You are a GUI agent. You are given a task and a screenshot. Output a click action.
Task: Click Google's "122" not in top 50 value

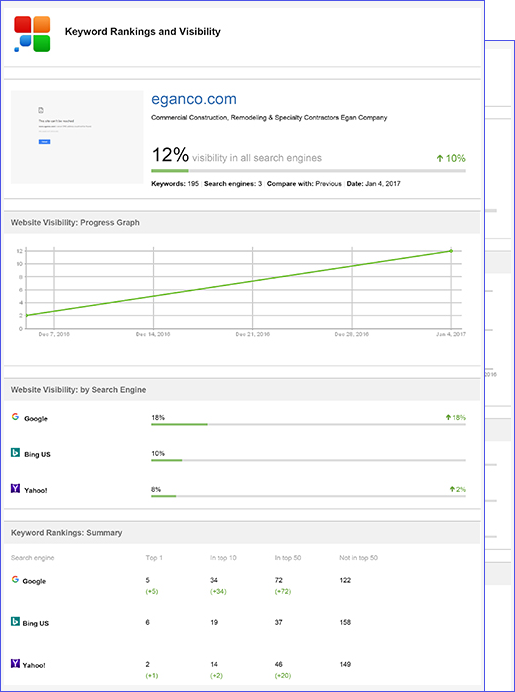tap(345, 580)
